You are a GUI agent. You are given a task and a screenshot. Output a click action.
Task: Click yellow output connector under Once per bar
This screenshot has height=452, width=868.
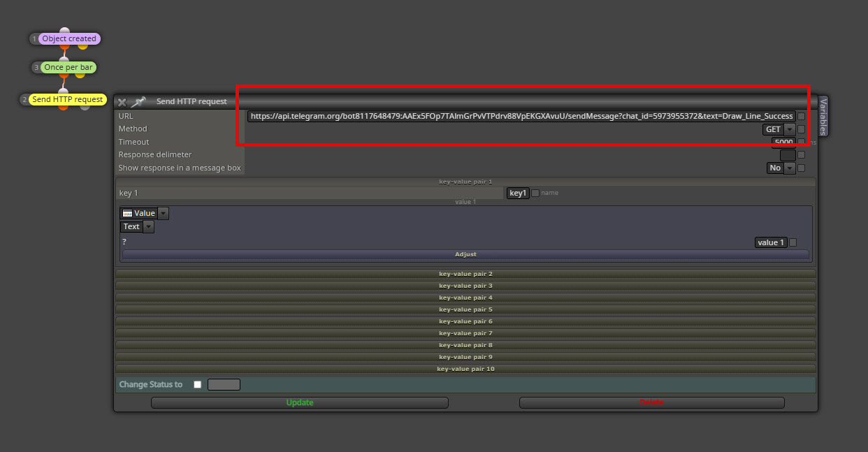(x=80, y=75)
